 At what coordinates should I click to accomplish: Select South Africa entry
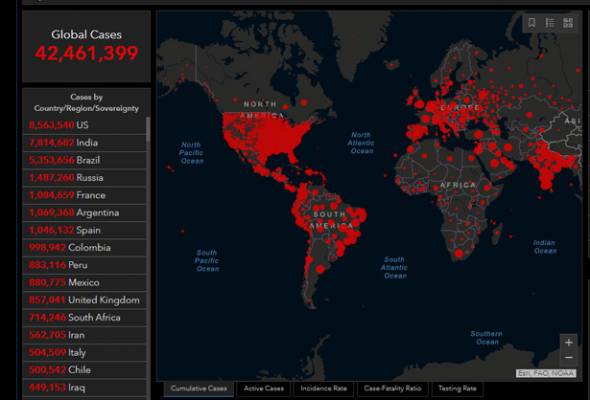pos(85,318)
